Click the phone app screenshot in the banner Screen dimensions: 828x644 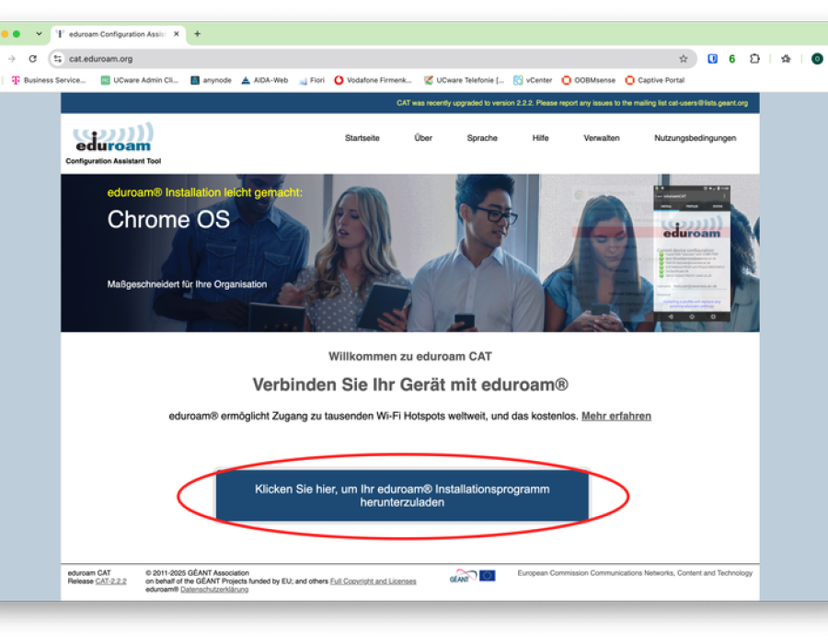[x=692, y=253]
